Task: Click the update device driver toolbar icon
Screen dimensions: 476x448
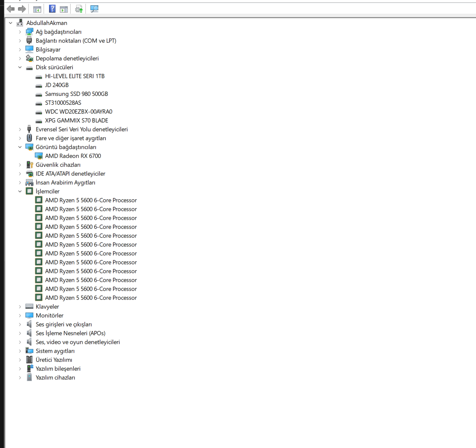Action: point(79,9)
